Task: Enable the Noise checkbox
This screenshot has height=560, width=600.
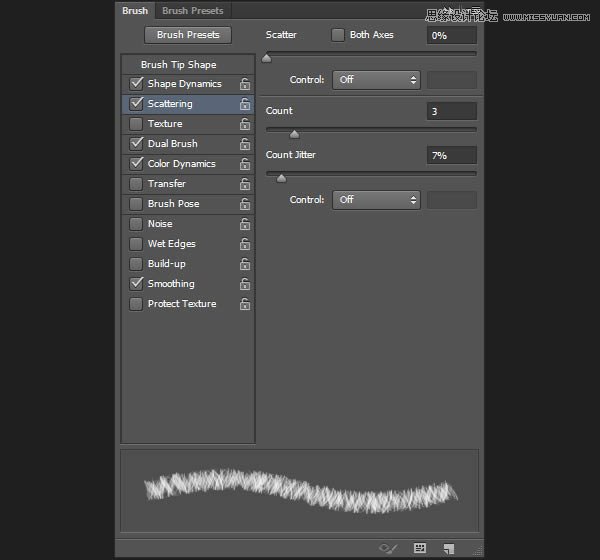Action: point(136,224)
